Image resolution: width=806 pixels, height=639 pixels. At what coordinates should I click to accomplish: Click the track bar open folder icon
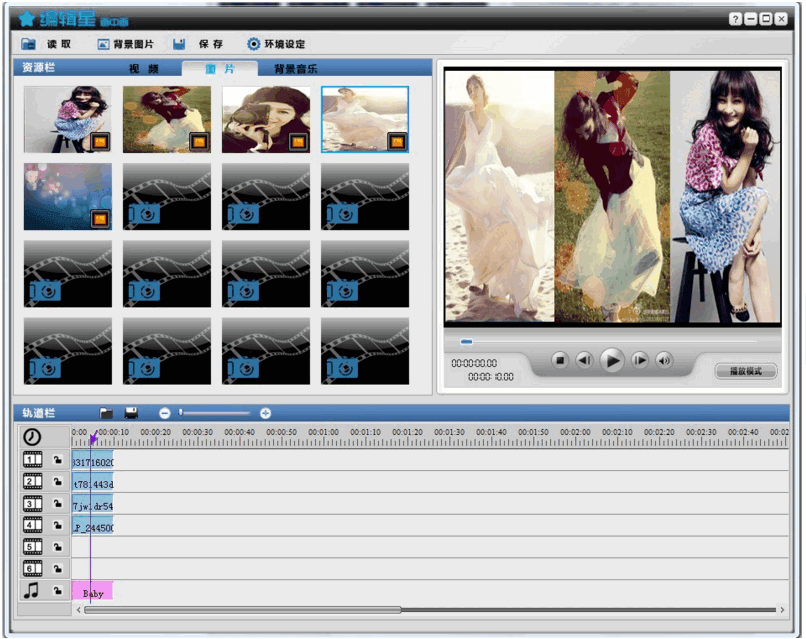[x=106, y=413]
